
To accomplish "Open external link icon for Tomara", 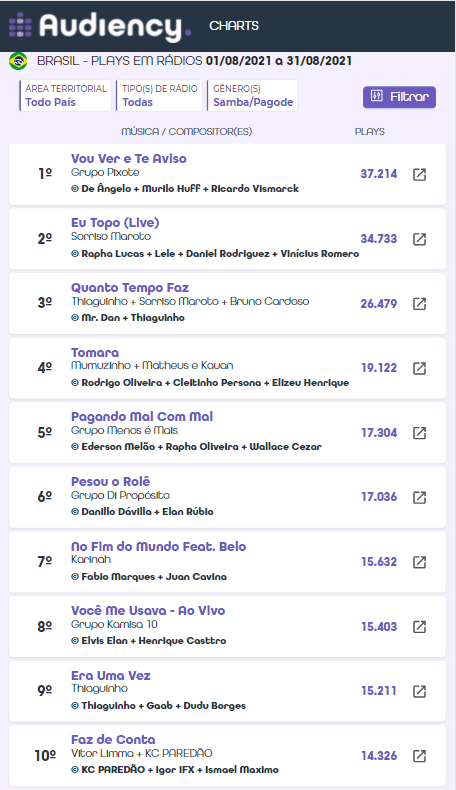I will (419, 368).
